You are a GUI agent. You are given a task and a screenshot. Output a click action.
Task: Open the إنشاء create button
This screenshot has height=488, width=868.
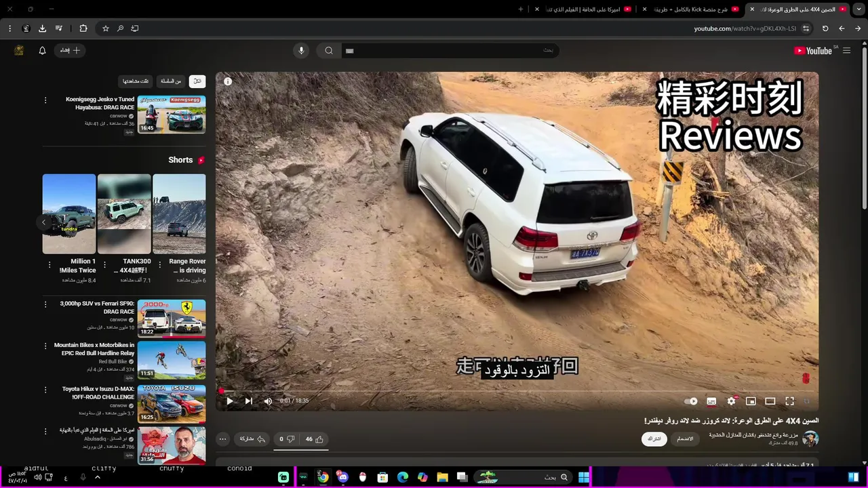[70, 50]
